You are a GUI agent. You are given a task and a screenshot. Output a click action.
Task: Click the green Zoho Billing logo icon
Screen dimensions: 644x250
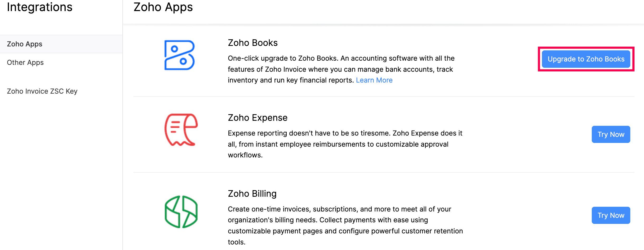coord(181,212)
